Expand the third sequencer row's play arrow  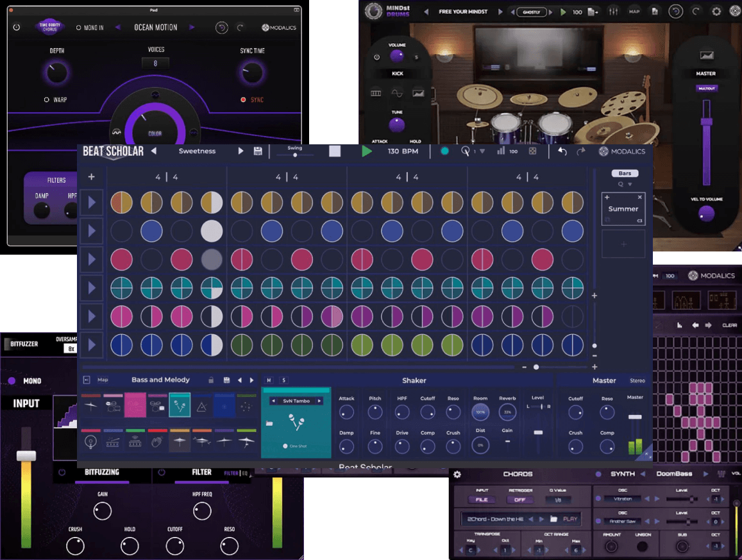point(92,259)
